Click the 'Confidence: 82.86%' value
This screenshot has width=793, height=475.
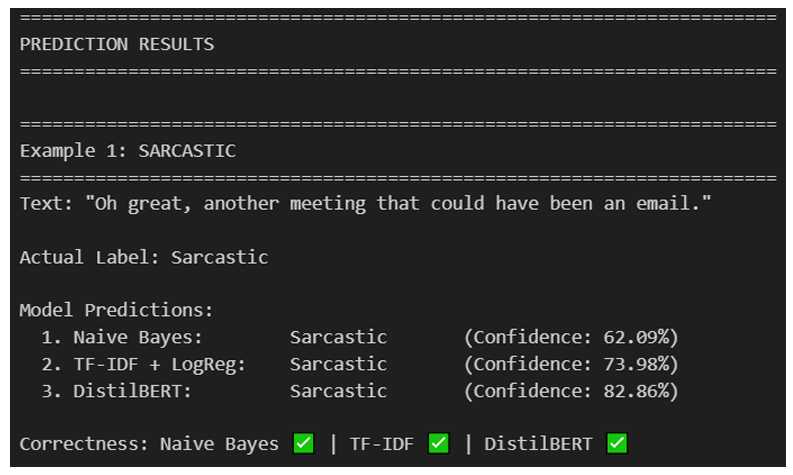pos(570,391)
